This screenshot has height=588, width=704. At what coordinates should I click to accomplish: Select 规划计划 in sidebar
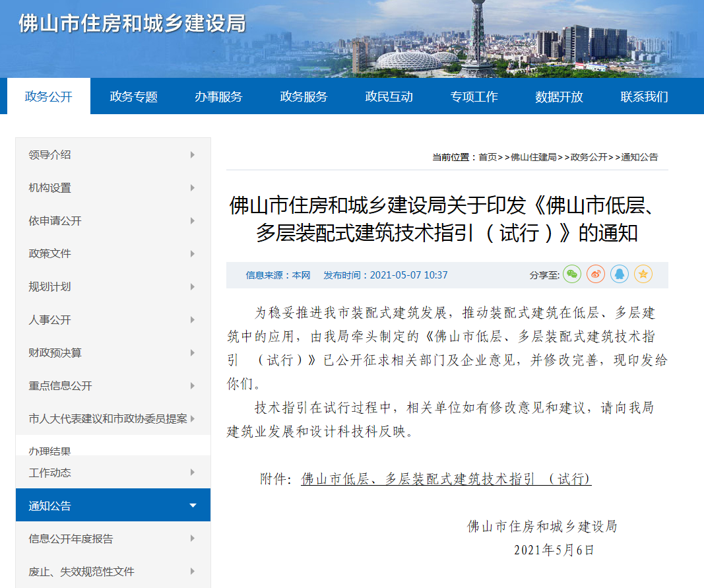50,286
